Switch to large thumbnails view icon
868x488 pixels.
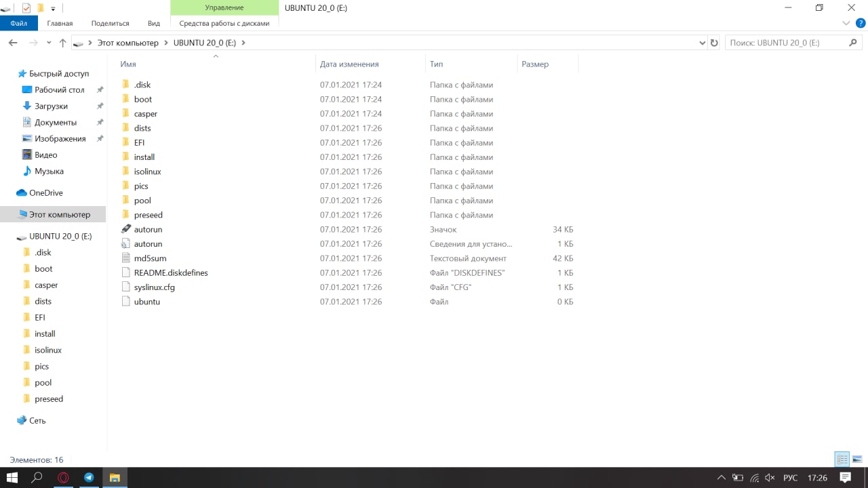pos(856,460)
